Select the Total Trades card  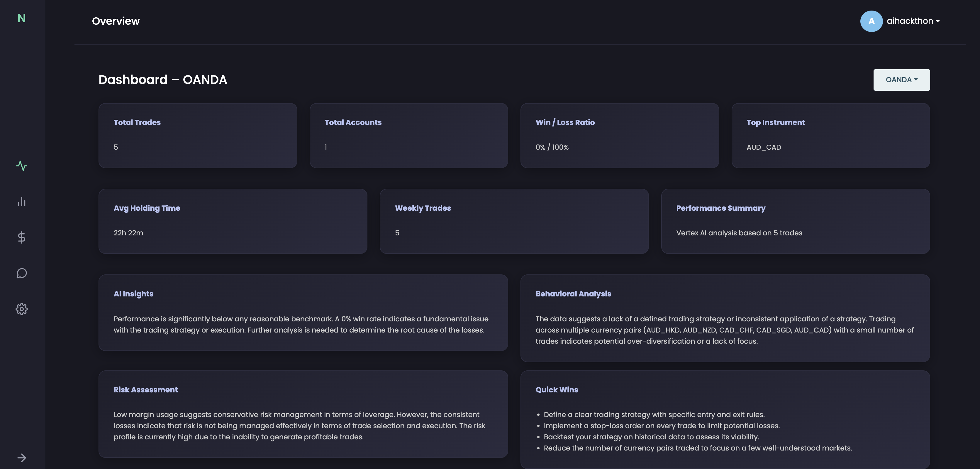[197, 136]
